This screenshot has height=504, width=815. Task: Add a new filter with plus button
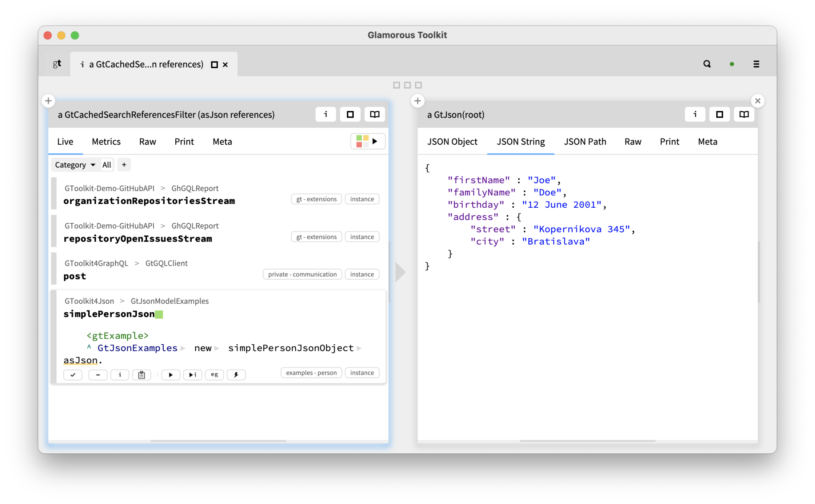coord(124,165)
